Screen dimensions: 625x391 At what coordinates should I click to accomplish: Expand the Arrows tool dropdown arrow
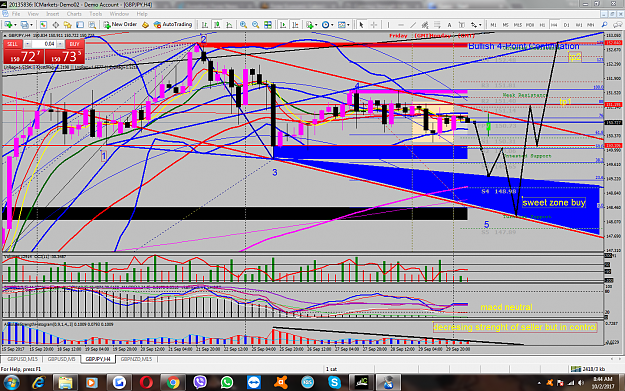click(480, 25)
